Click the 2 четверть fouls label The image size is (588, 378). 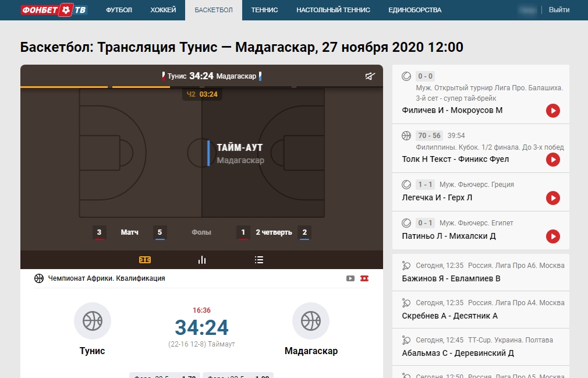(x=274, y=232)
